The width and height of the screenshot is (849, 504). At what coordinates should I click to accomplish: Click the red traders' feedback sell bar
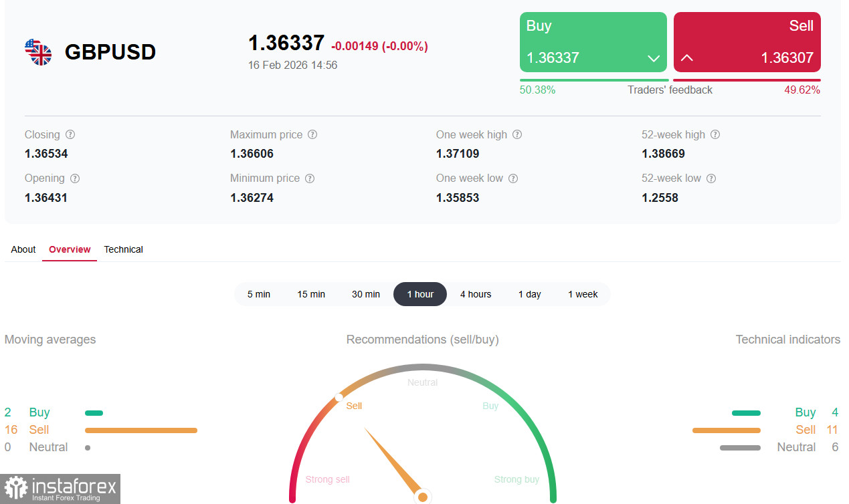(x=747, y=80)
